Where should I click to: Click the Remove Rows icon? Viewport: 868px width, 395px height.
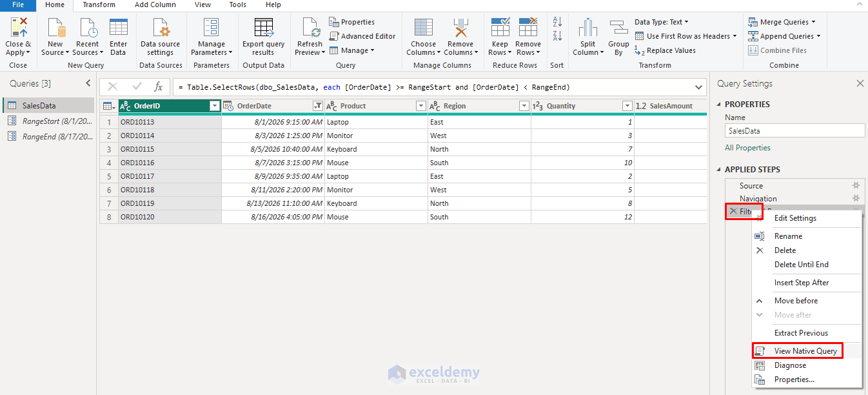528,28
